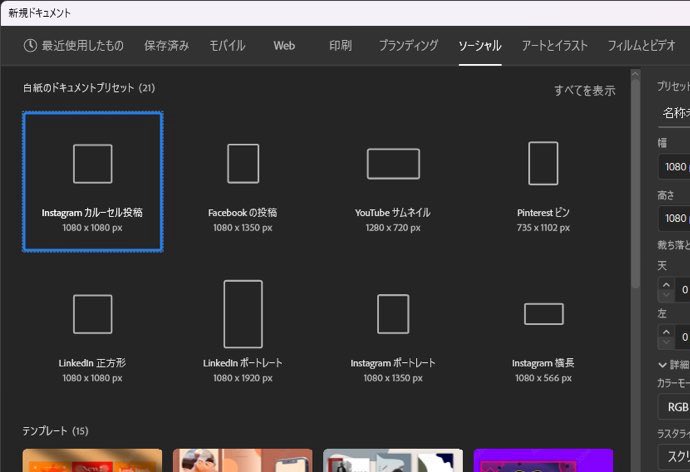Switch to the モバイル tab

click(x=227, y=46)
